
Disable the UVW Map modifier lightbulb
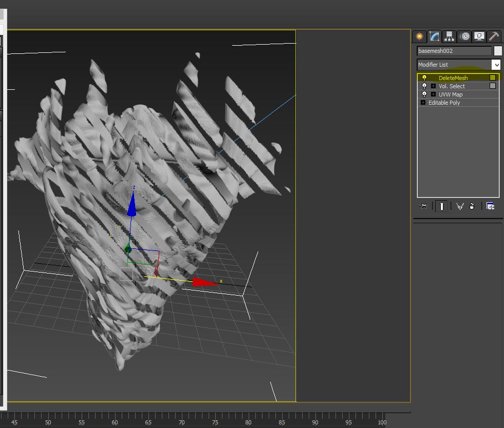pyautogui.click(x=424, y=94)
